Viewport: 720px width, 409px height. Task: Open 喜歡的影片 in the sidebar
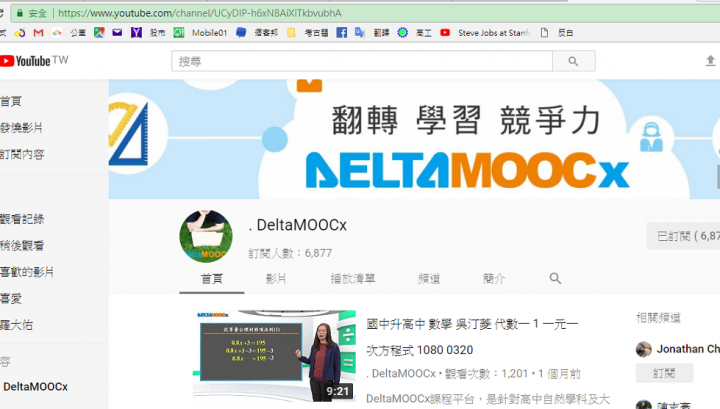tap(27, 272)
